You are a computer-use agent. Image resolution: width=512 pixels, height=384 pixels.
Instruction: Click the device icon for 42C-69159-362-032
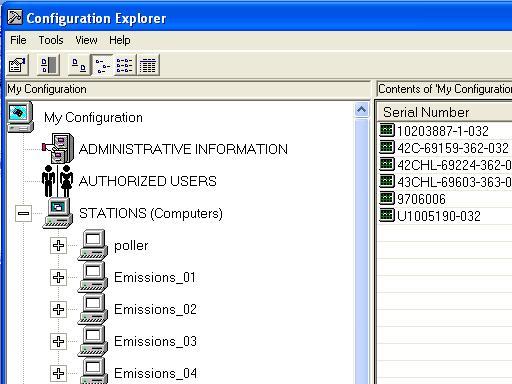(x=387, y=147)
